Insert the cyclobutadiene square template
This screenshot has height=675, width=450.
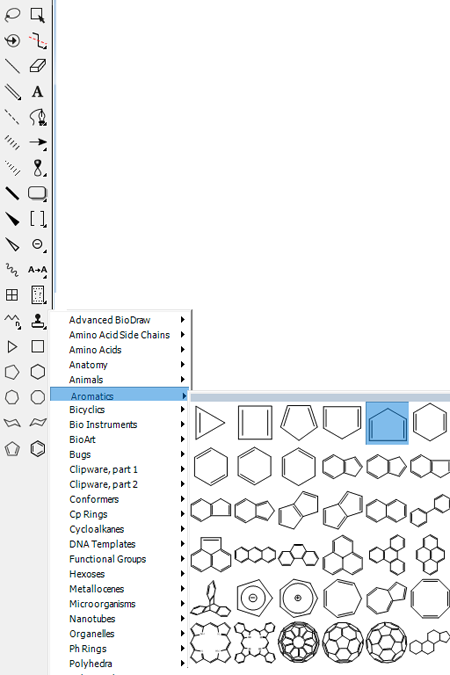[x=255, y=423]
